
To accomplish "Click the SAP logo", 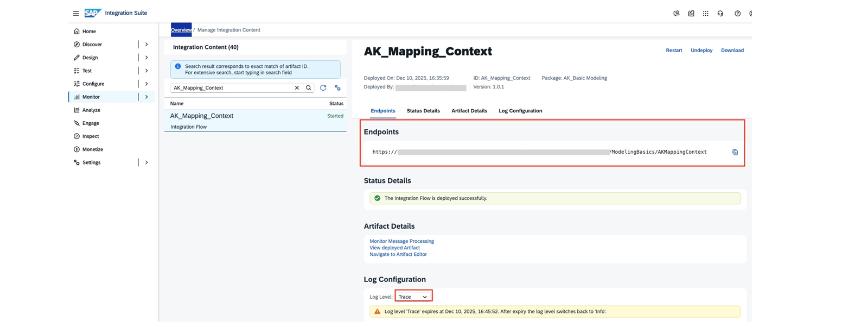I will tap(93, 13).
